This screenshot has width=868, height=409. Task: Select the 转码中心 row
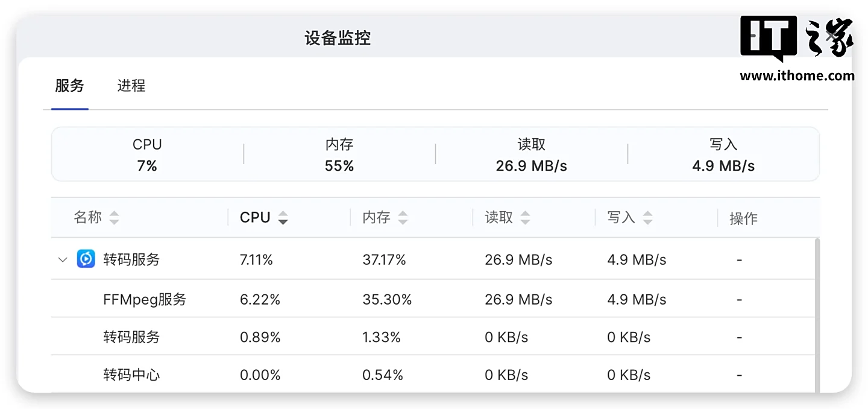pyautogui.click(x=131, y=375)
